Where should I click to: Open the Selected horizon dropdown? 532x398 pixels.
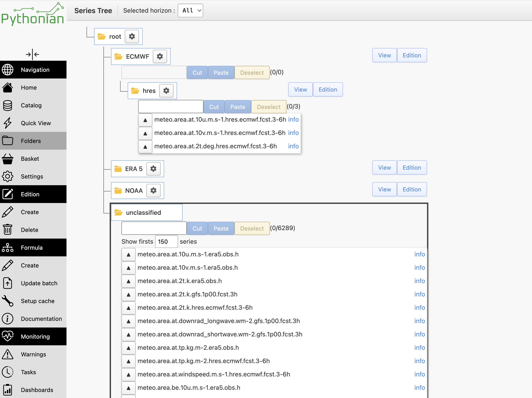(x=190, y=11)
